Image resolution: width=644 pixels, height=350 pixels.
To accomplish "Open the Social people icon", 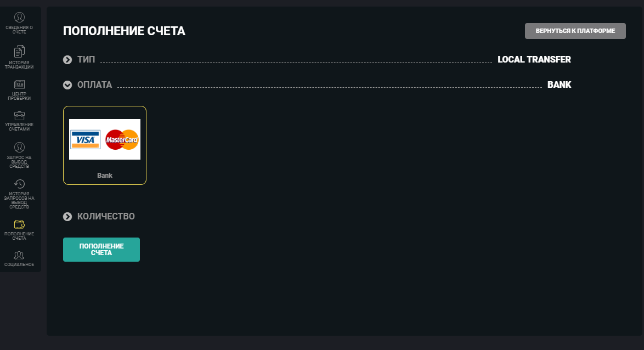I will (x=19, y=255).
